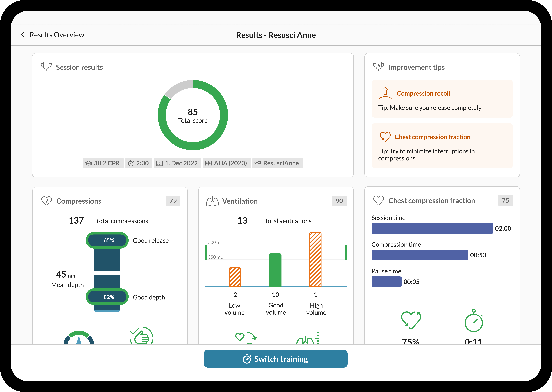
Task: Click the Session results trophy icon
Action: point(46,67)
